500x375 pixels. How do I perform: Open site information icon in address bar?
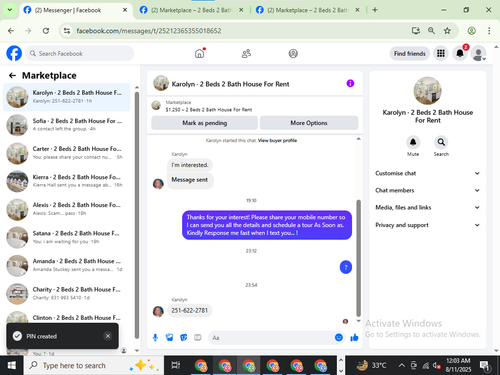click(x=67, y=31)
